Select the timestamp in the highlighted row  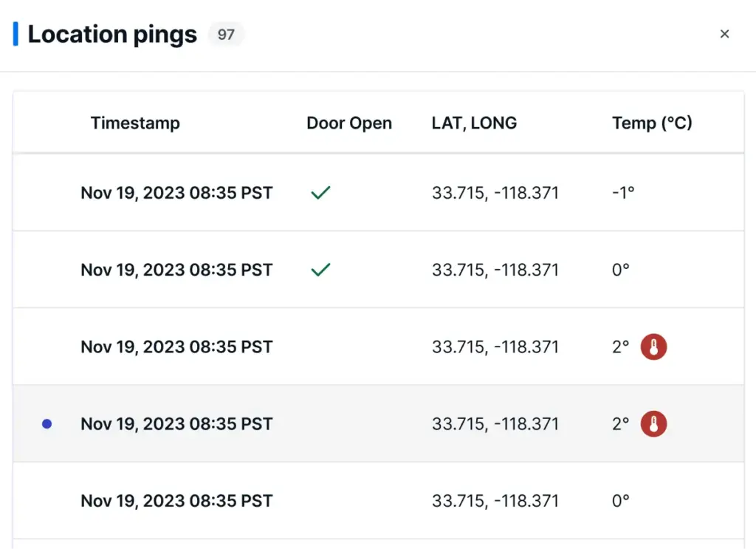tap(176, 424)
